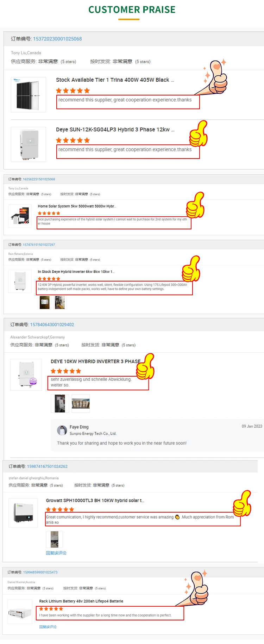The width and height of the screenshot is (264, 644).
Task: Open Stock Available Tier 1 Trina product title
Action: pyautogui.click(x=115, y=80)
